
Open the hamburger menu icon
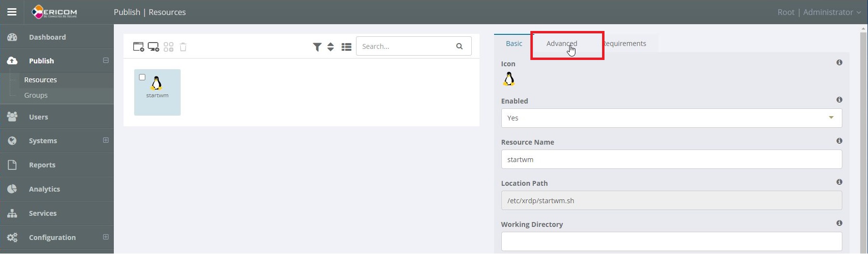(x=12, y=12)
